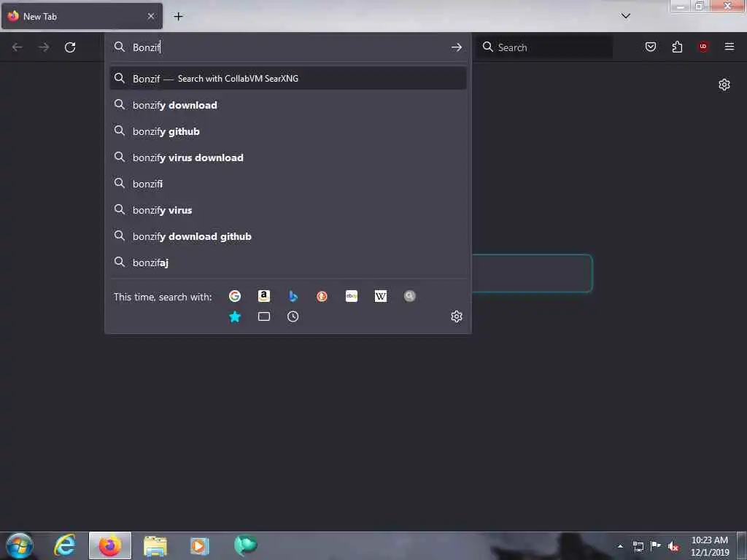Search this time with DuckDuckGo

(322, 296)
